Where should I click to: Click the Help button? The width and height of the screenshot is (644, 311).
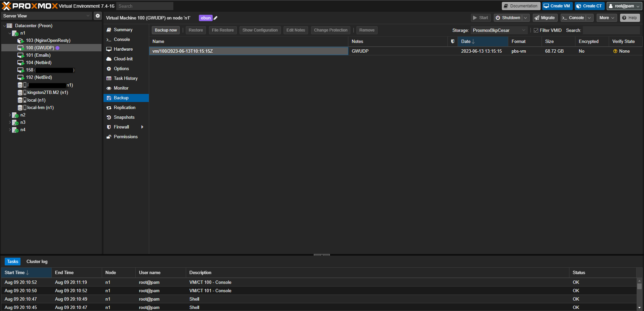(x=630, y=18)
